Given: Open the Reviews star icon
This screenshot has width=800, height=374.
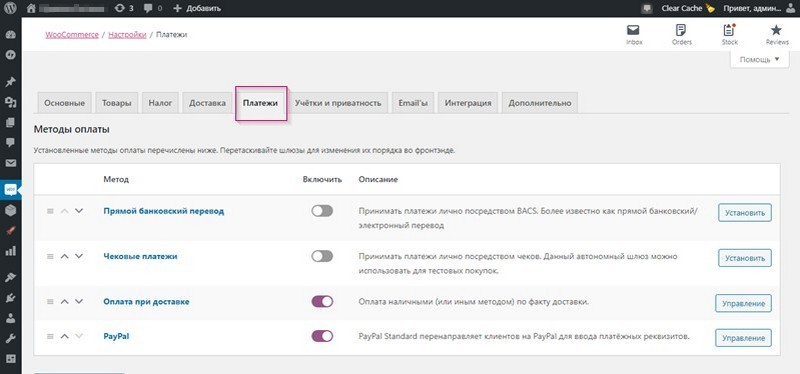Looking at the screenshot, I should (777, 34).
